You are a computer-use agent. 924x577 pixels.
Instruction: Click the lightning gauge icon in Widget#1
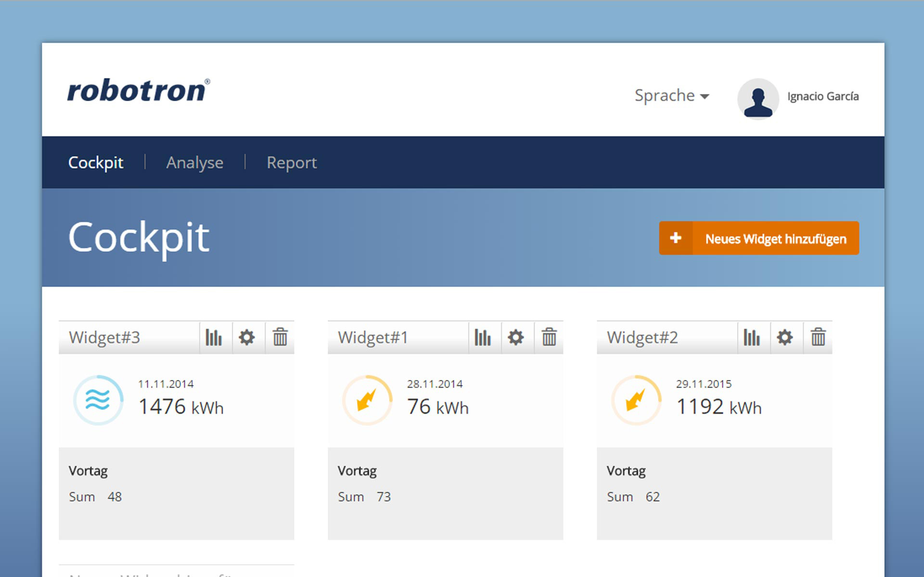(367, 400)
